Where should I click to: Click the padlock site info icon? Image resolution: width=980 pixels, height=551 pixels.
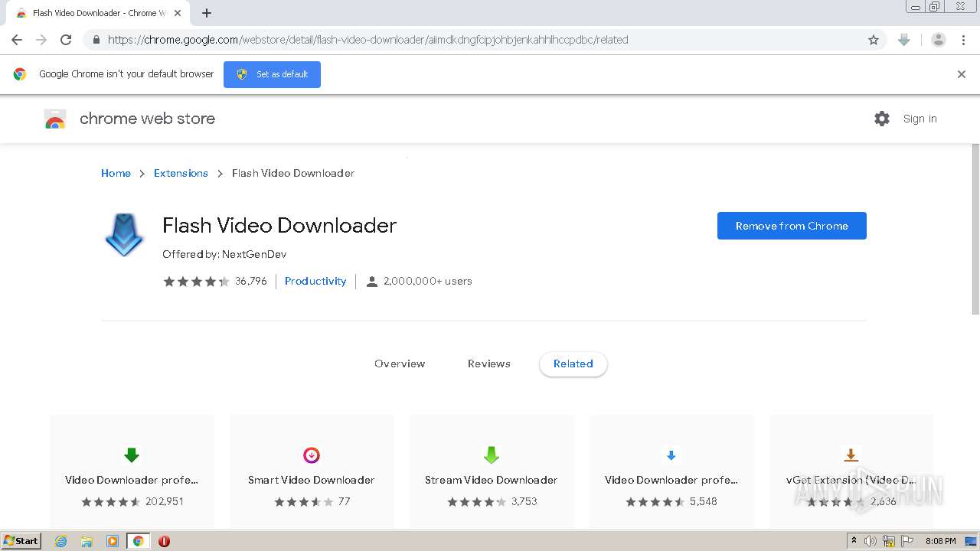click(96, 40)
